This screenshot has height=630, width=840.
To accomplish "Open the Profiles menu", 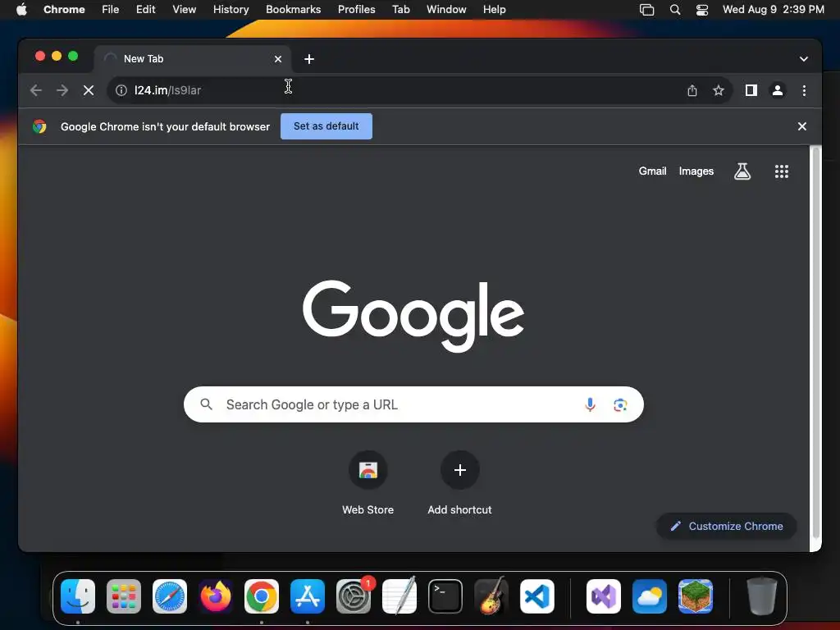I will (356, 9).
